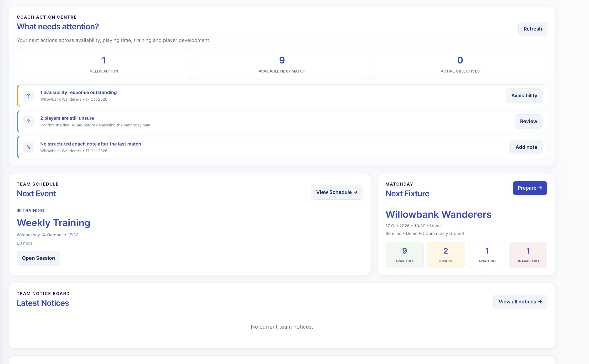Click the Weekly Training heading
Screen dimensions: 589x364
click(x=53, y=223)
